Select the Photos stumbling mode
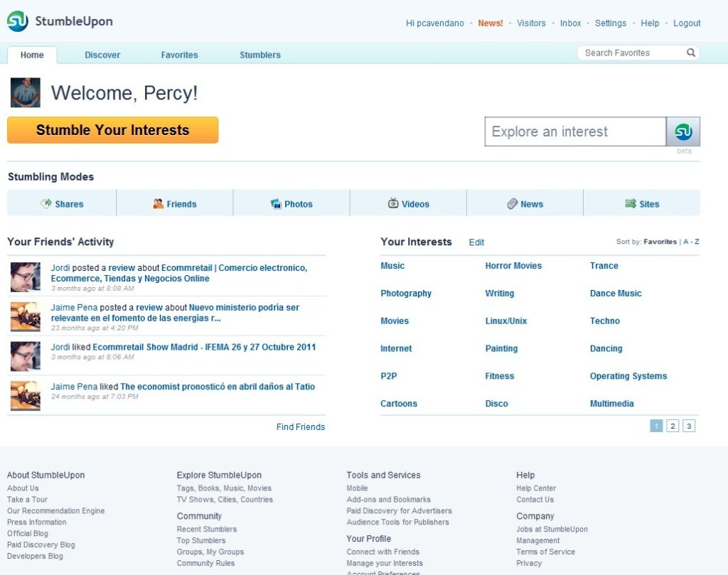Image resolution: width=728 pixels, height=575 pixels. point(291,204)
